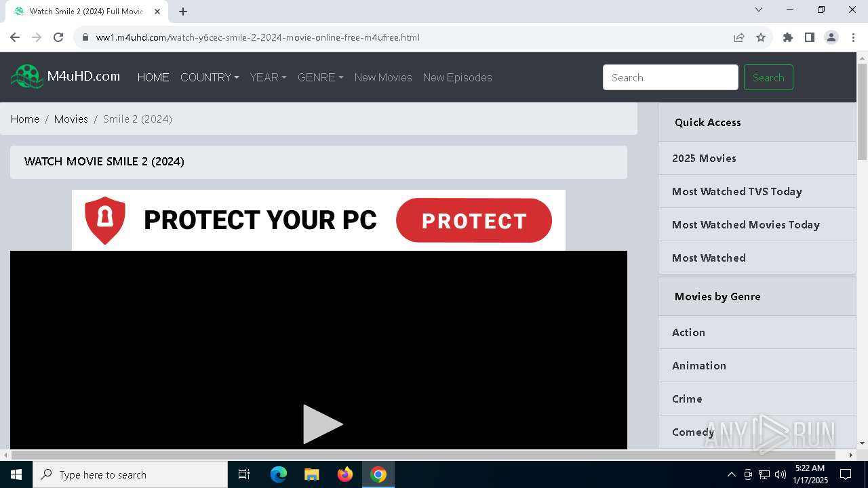The height and width of the screenshot is (488, 868).
Task: Open File Explorer from the taskbar
Action: click(311, 474)
